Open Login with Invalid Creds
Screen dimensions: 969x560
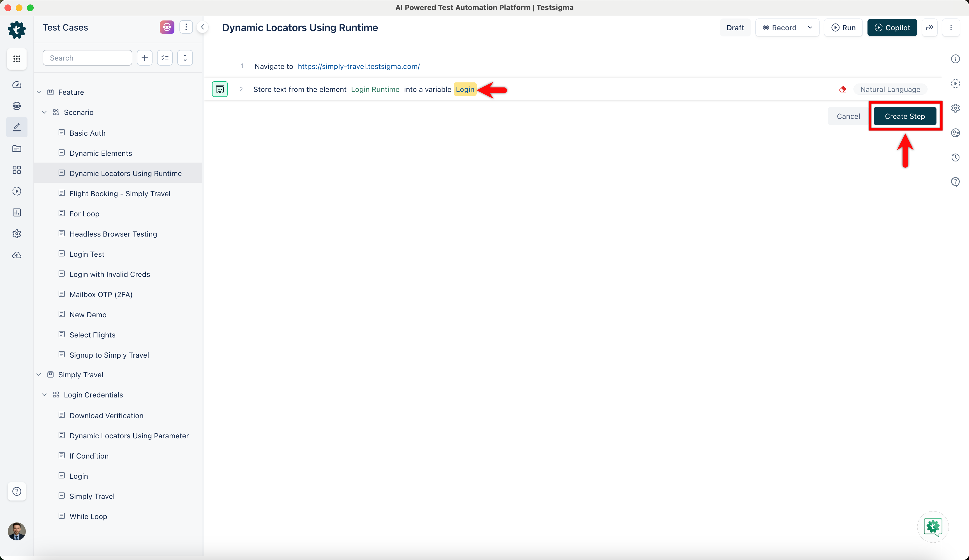[x=110, y=274]
